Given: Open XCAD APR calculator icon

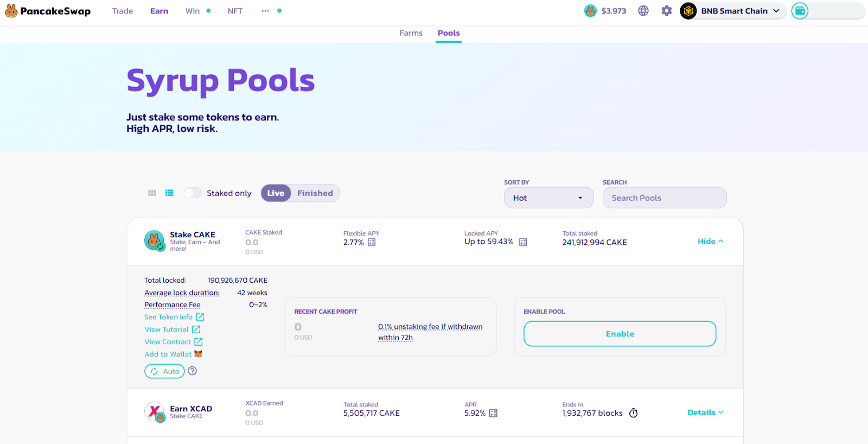Looking at the screenshot, I should pyautogui.click(x=493, y=413).
